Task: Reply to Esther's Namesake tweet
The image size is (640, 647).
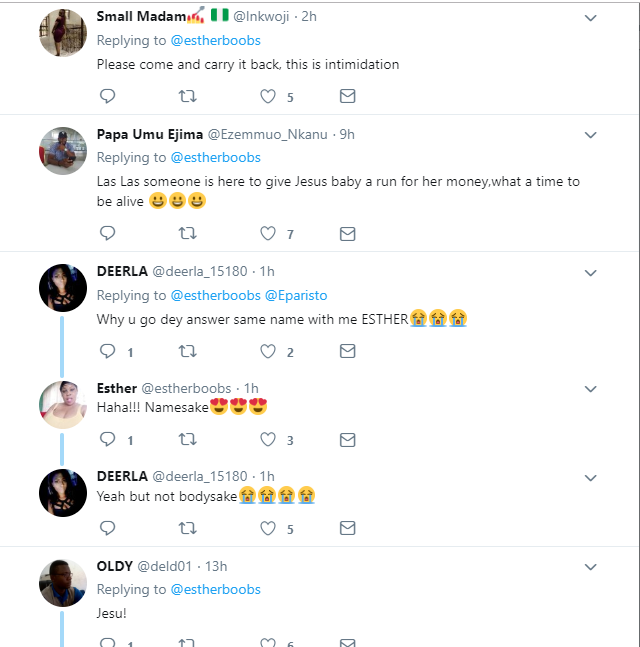Action: [108, 439]
